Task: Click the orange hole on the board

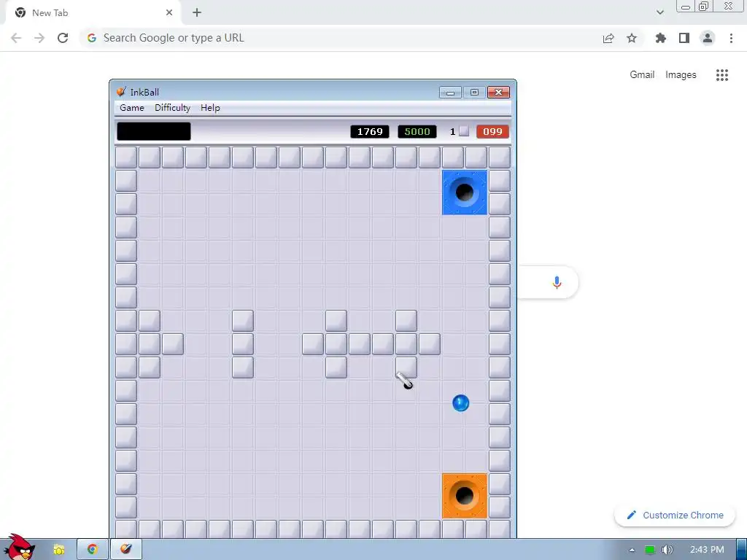Action: (x=465, y=496)
